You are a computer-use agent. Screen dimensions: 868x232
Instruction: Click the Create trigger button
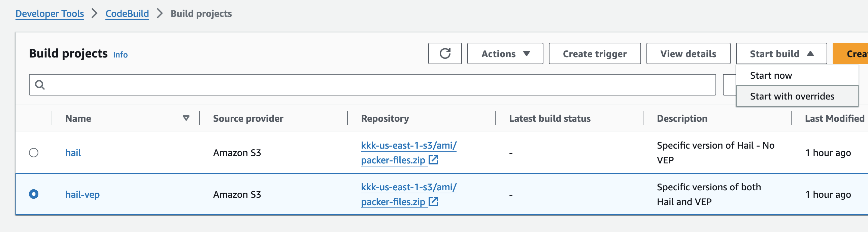tap(595, 53)
